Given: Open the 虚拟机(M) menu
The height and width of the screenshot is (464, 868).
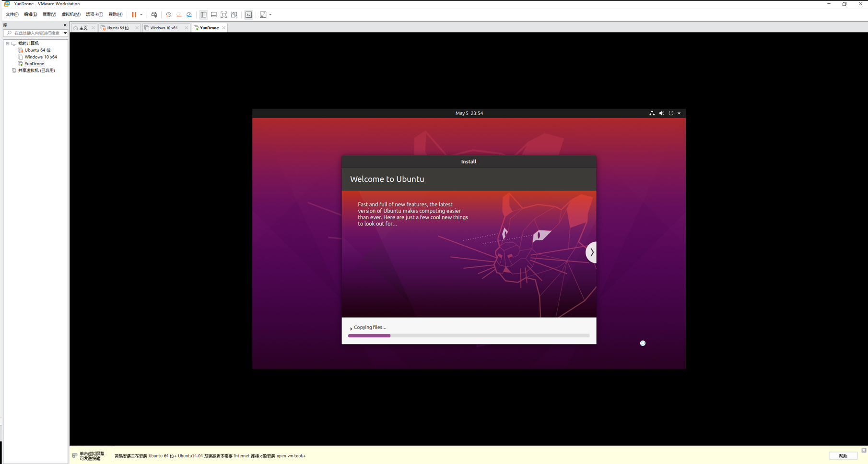Looking at the screenshot, I should 71,14.
